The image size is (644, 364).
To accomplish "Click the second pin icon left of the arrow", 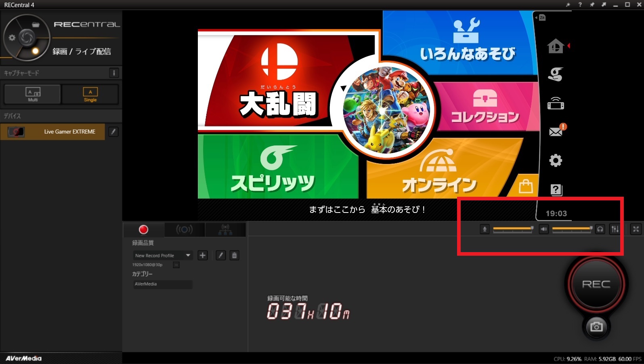I will pyautogui.click(x=592, y=5).
